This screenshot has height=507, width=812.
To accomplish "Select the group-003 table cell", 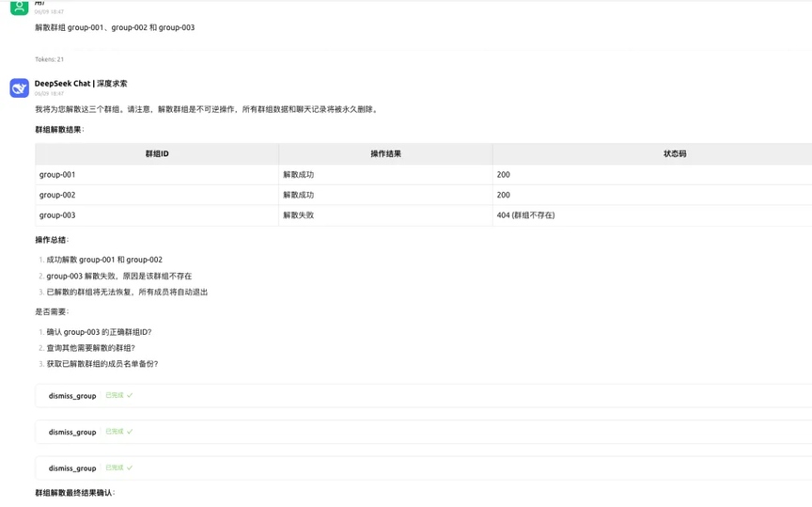I will click(157, 215).
